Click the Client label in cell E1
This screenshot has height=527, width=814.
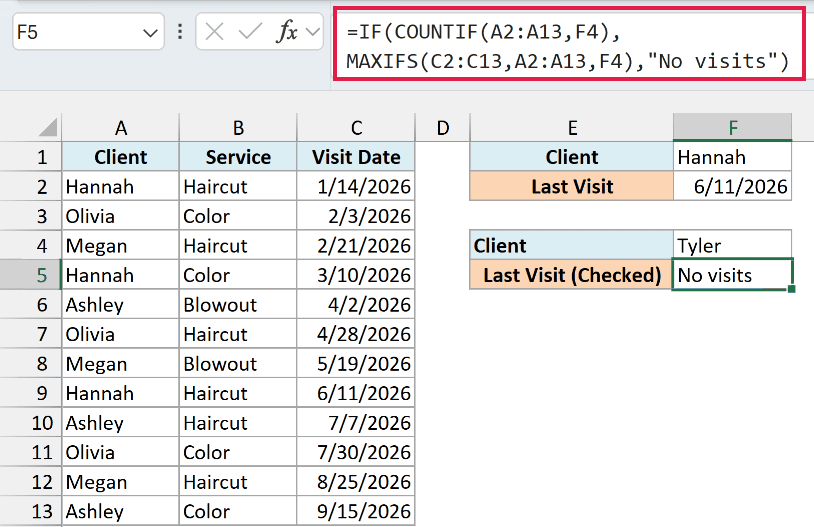[x=572, y=157]
